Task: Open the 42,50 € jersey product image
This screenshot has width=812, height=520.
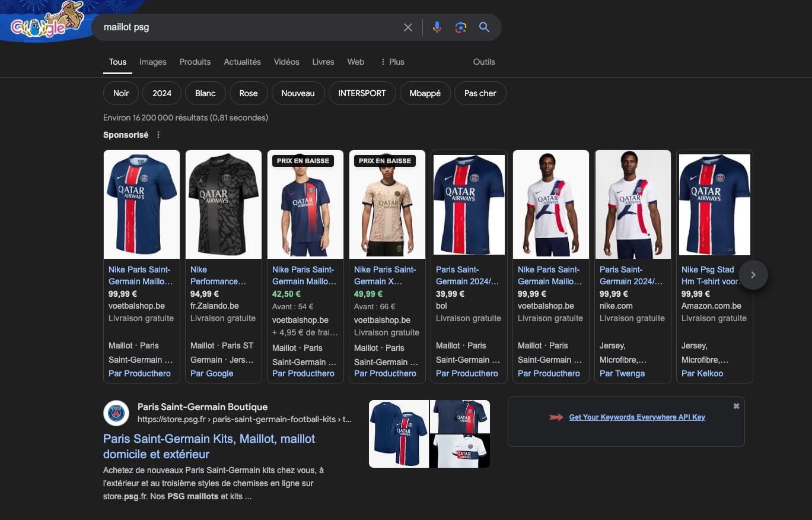Action: [x=305, y=204]
